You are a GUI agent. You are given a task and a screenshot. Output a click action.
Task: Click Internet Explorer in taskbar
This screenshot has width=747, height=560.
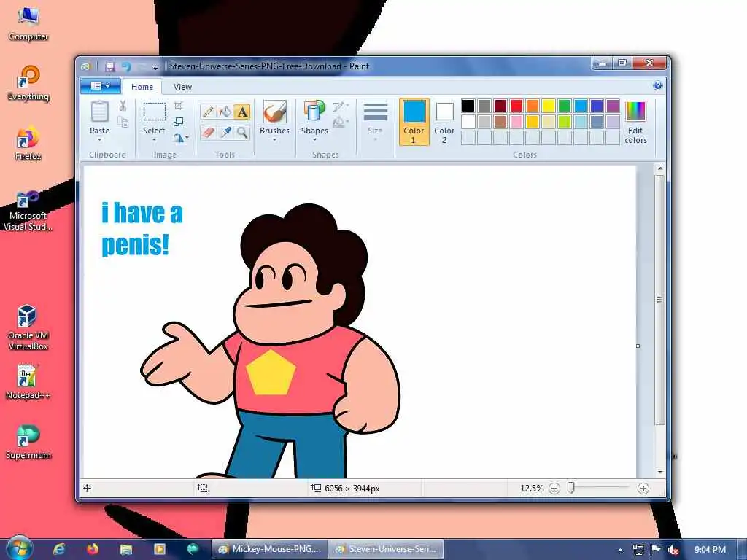tap(58, 549)
